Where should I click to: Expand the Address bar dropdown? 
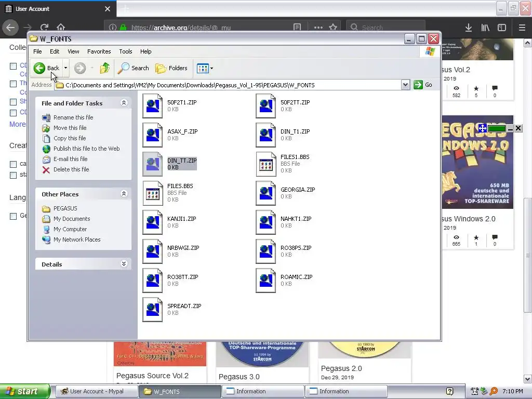tap(405, 85)
